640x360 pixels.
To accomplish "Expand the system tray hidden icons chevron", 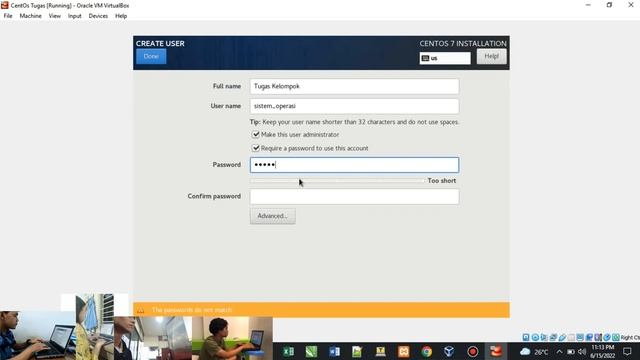I will click(x=559, y=351).
